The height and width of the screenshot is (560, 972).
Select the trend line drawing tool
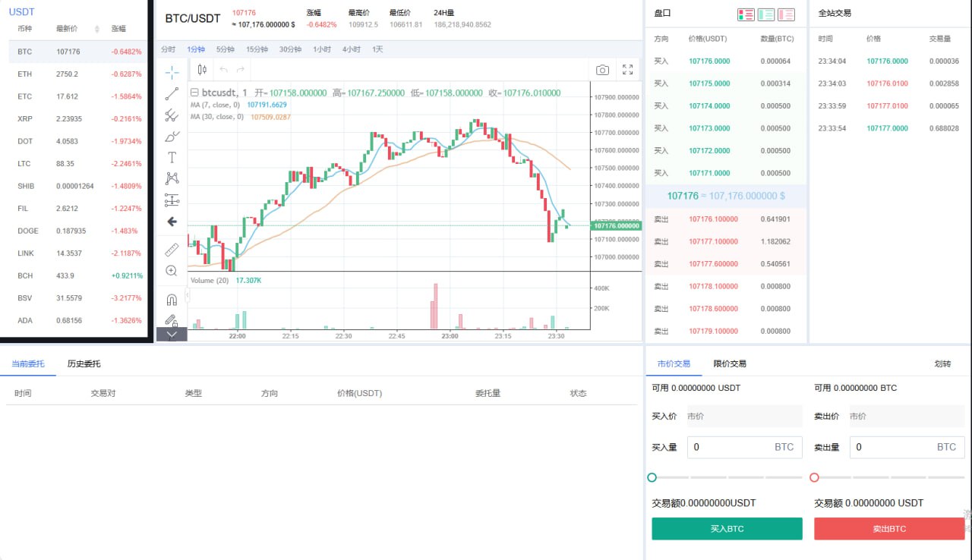[x=172, y=94]
